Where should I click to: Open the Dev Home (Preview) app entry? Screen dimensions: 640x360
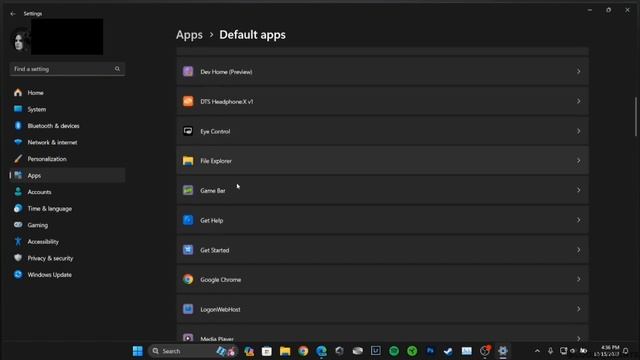[x=382, y=71]
